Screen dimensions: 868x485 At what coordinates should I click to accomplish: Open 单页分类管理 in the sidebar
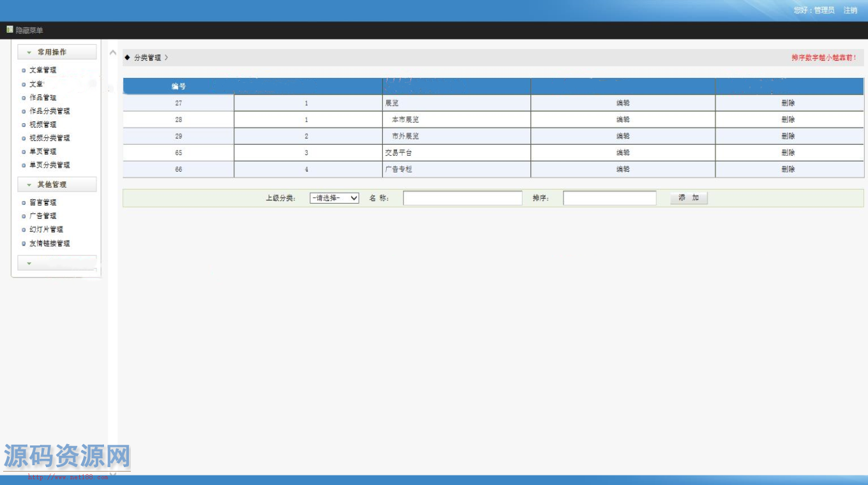click(49, 165)
